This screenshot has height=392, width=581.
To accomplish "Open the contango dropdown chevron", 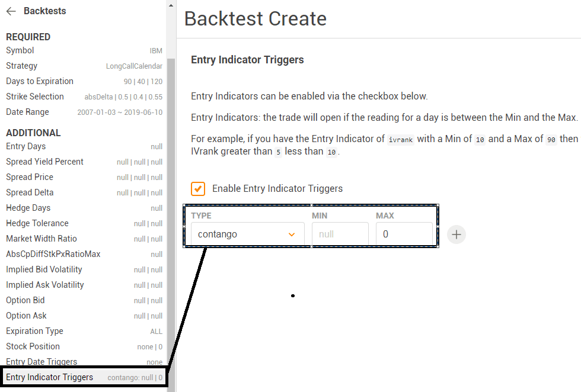I will pyautogui.click(x=292, y=234).
